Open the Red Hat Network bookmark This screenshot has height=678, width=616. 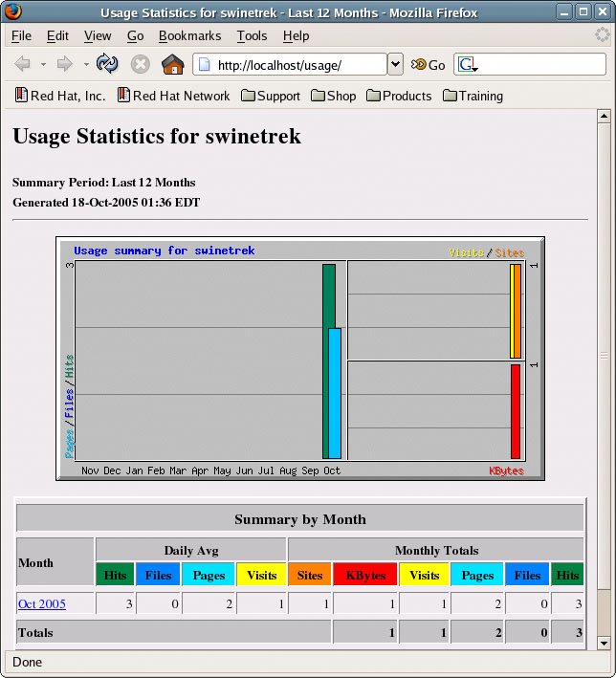(173, 96)
